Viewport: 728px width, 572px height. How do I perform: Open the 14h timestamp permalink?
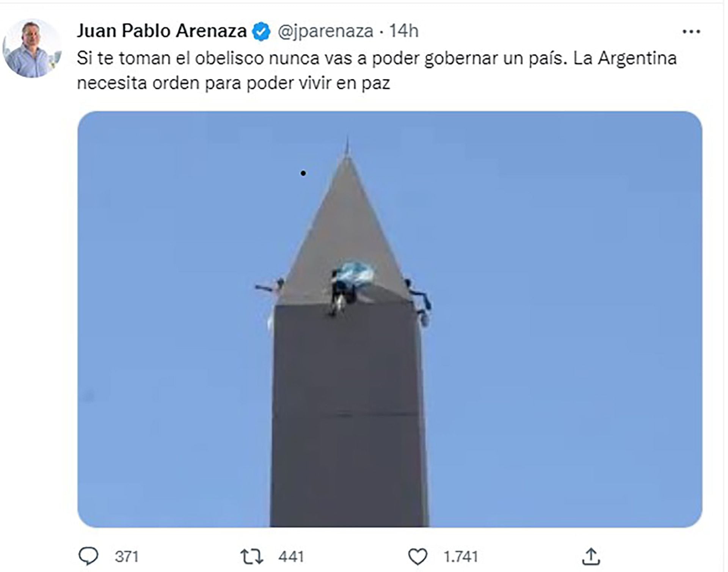(x=404, y=31)
